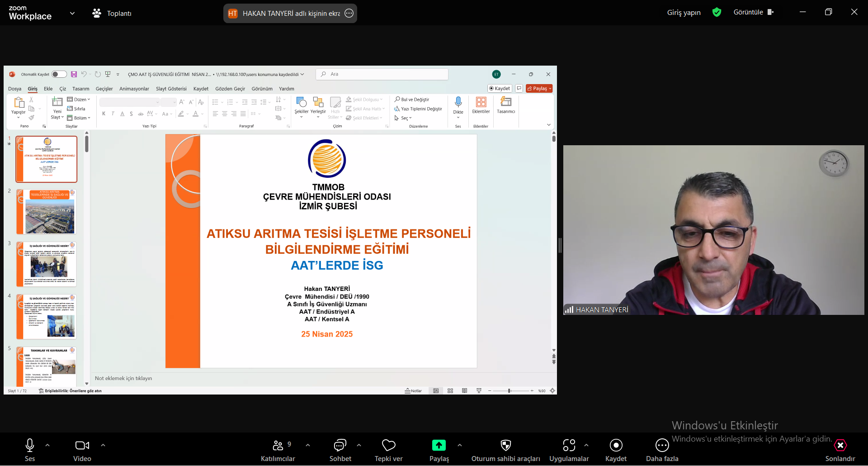
Task: Open the Slayt Gösterisi ribbon tab
Action: click(x=171, y=89)
